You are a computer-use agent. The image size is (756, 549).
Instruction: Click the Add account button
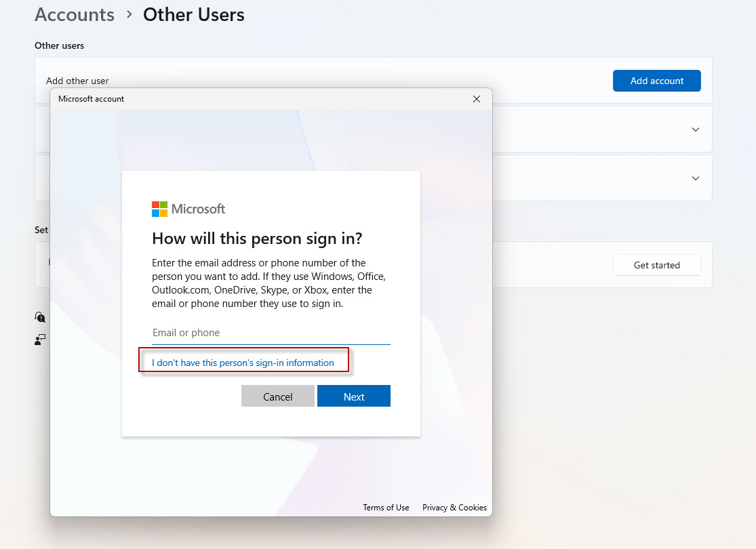657,81
